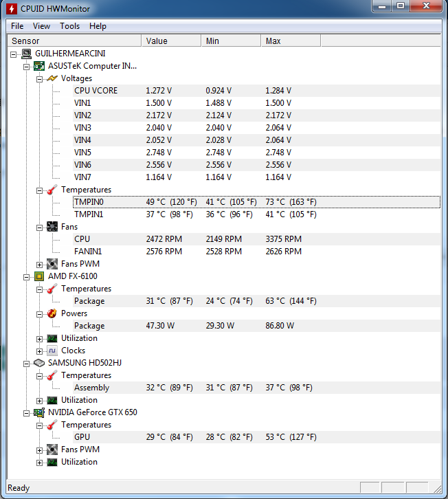
Task: Expand the AMD Utilization group
Action: tap(39, 339)
